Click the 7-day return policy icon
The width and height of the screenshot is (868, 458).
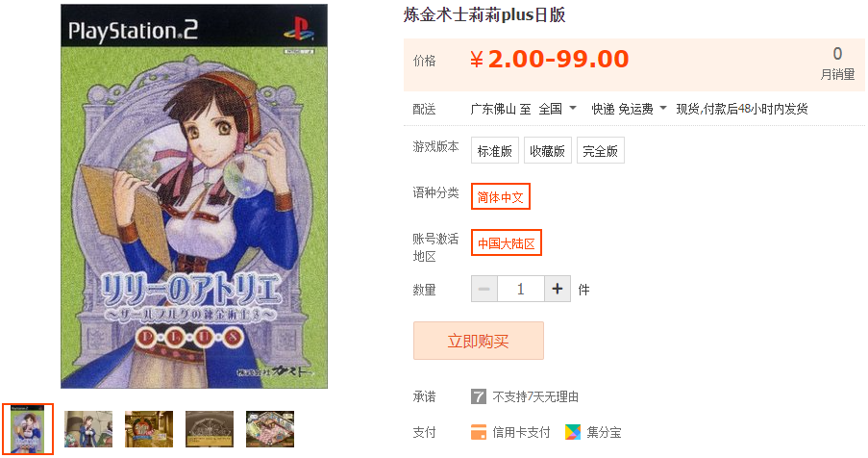coord(479,396)
